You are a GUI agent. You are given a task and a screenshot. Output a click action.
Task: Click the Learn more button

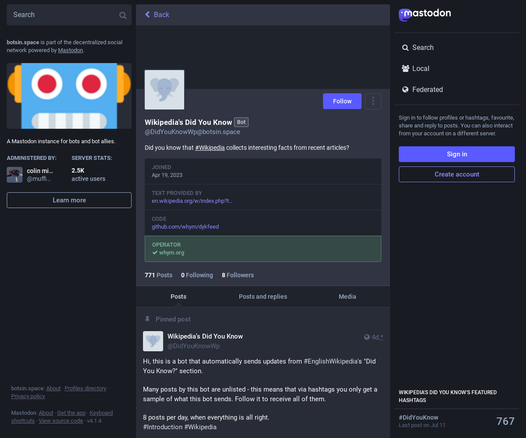coord(69,200)
